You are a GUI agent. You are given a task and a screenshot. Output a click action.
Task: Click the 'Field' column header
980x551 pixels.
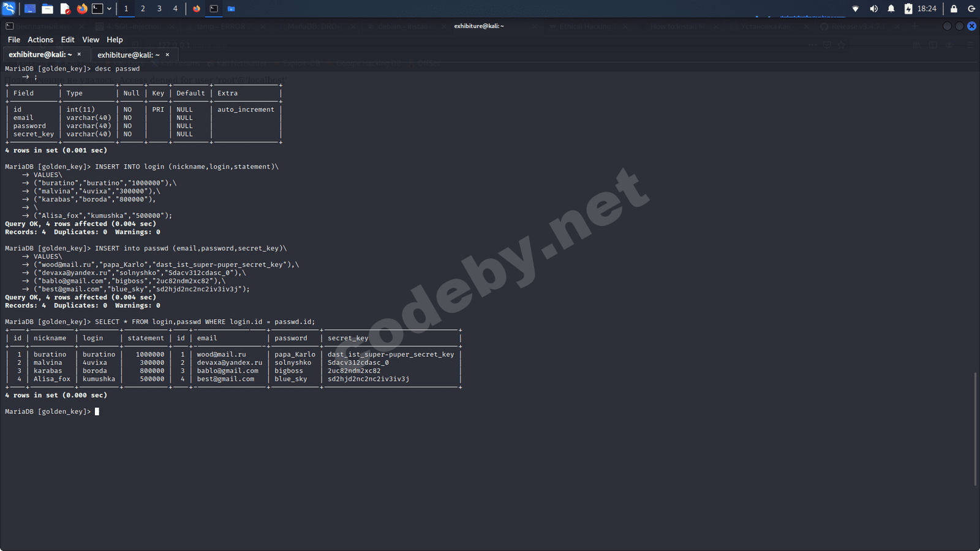coord(23,93)
